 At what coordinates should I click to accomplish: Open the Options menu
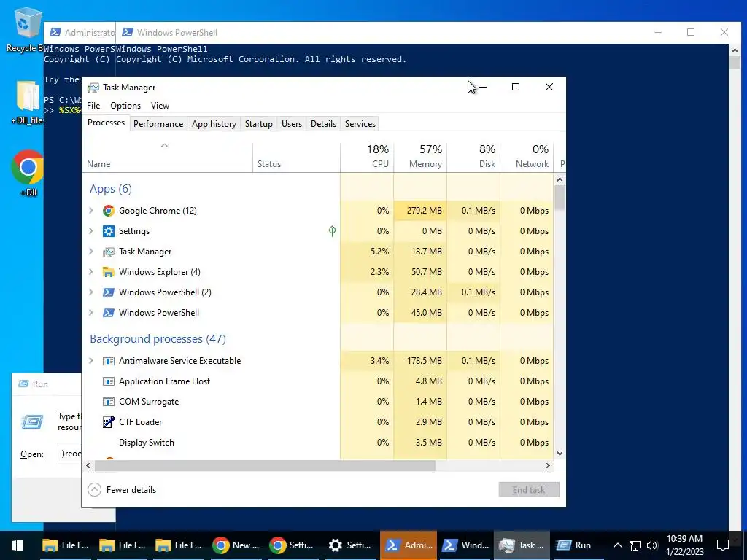(125, 106)
